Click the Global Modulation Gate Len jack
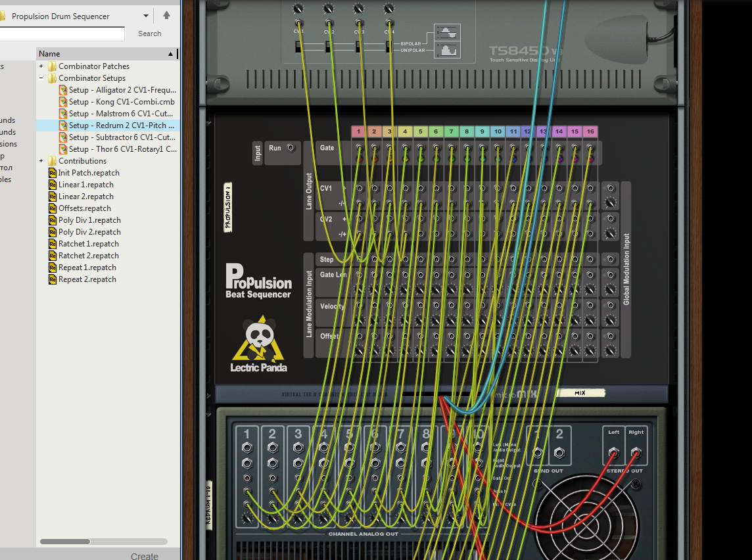 611,275
